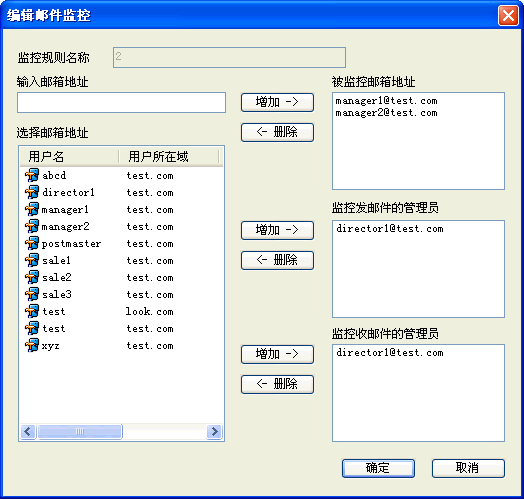Click the 输入邮箱地址 text field
This screenshot has width=524, height=499.
[x=121, y=103]
